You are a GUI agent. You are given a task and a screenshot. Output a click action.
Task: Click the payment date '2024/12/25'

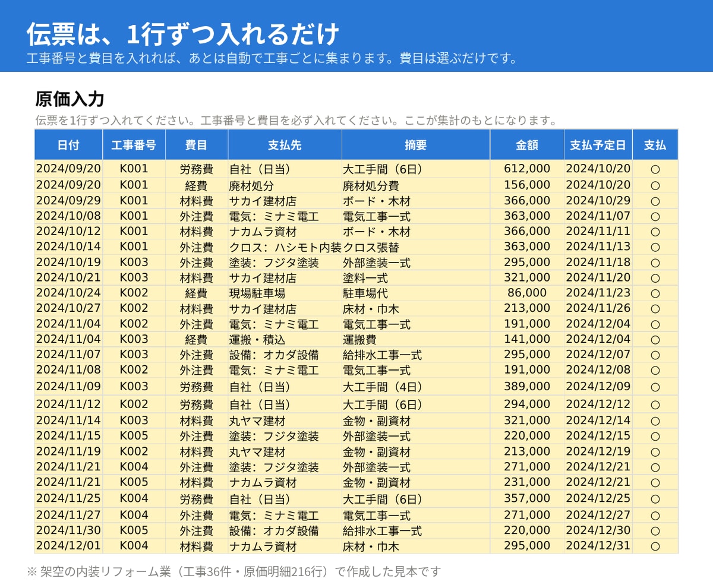pos(598,498)
